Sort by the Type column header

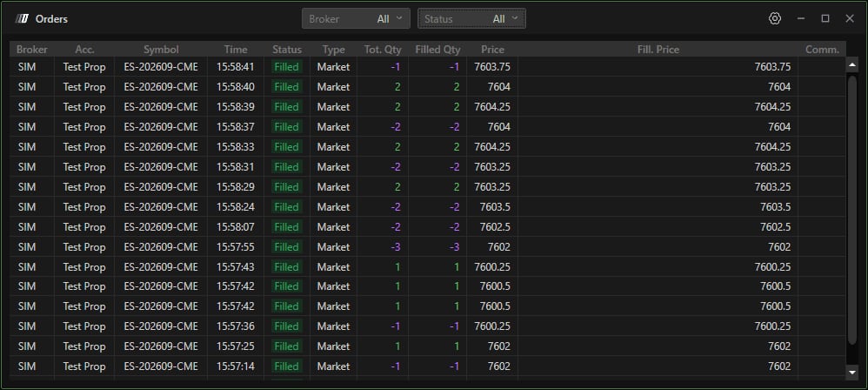pyautogui.click(x=333, y=50)
